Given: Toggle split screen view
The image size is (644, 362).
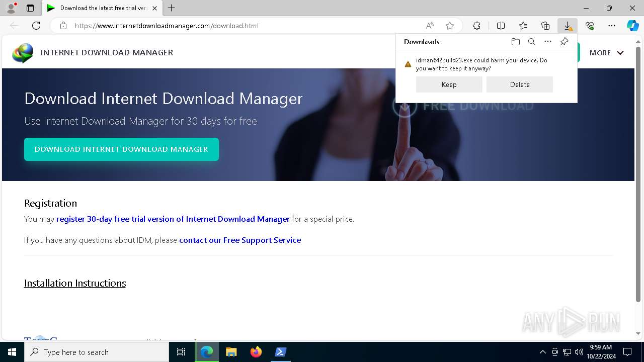Looking at the screenshot, I should [x=501, y=26].
